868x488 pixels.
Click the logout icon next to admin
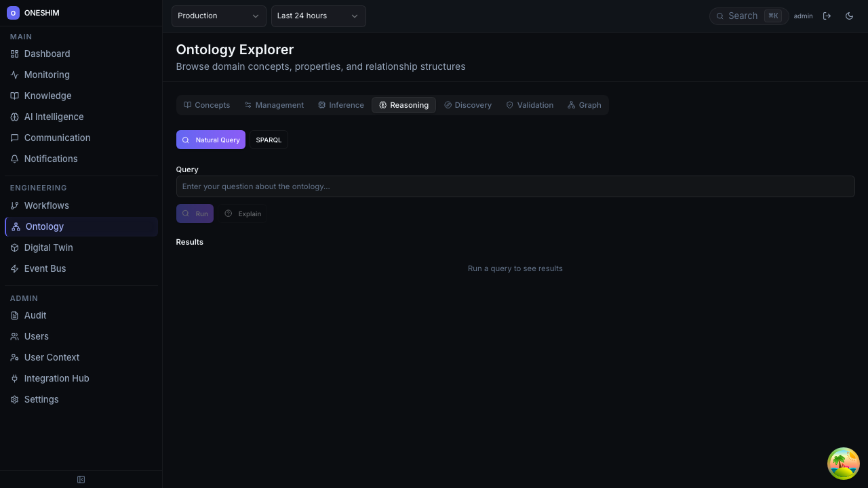click(x=827, y=16)
